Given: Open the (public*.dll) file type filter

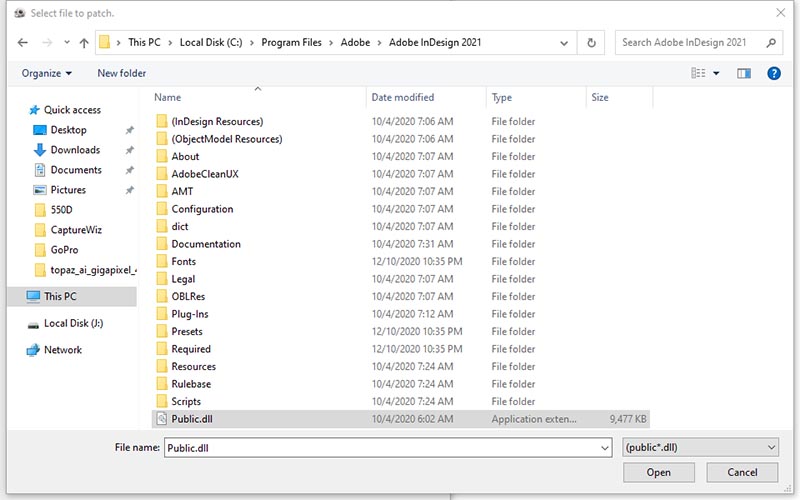Looking at the screenshot, I should click(x=701, y=447).
